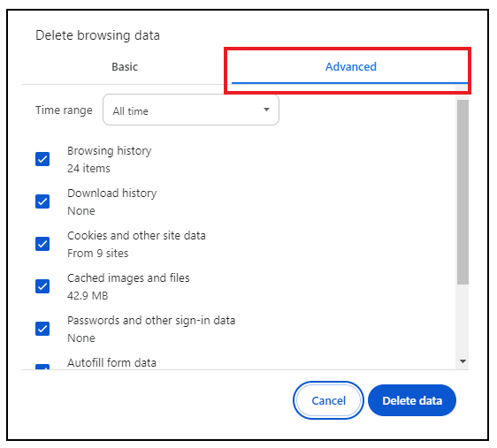Screen dimensions: 497x448
Task: Click the vertical scrollbar thumb
Action: coord(463,192)
